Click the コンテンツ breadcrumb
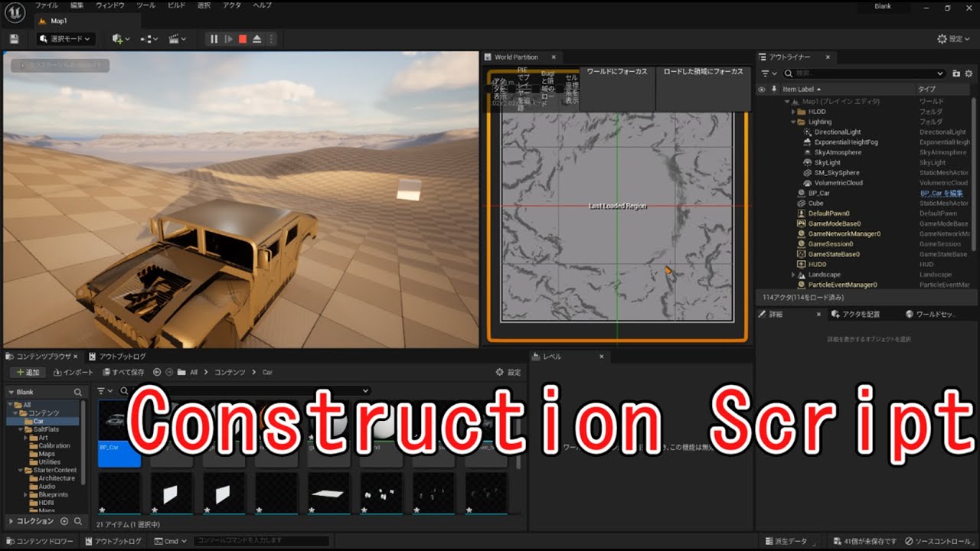980x551 pixels. (230, 372)
